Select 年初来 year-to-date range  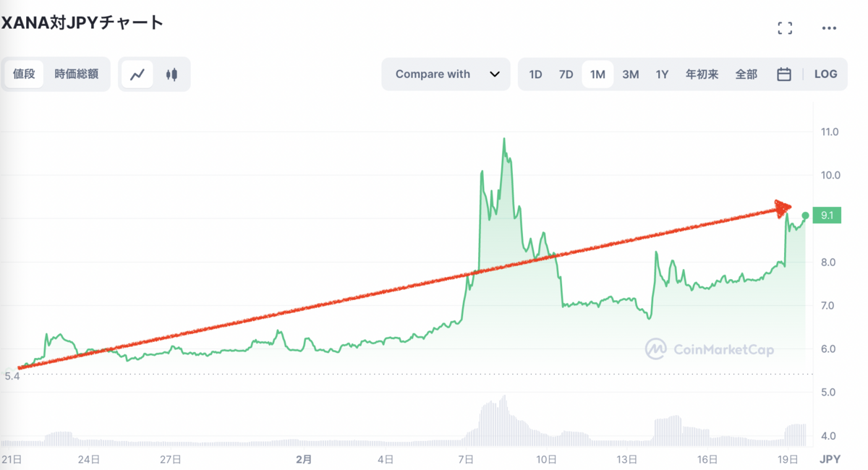pos(702,74)
